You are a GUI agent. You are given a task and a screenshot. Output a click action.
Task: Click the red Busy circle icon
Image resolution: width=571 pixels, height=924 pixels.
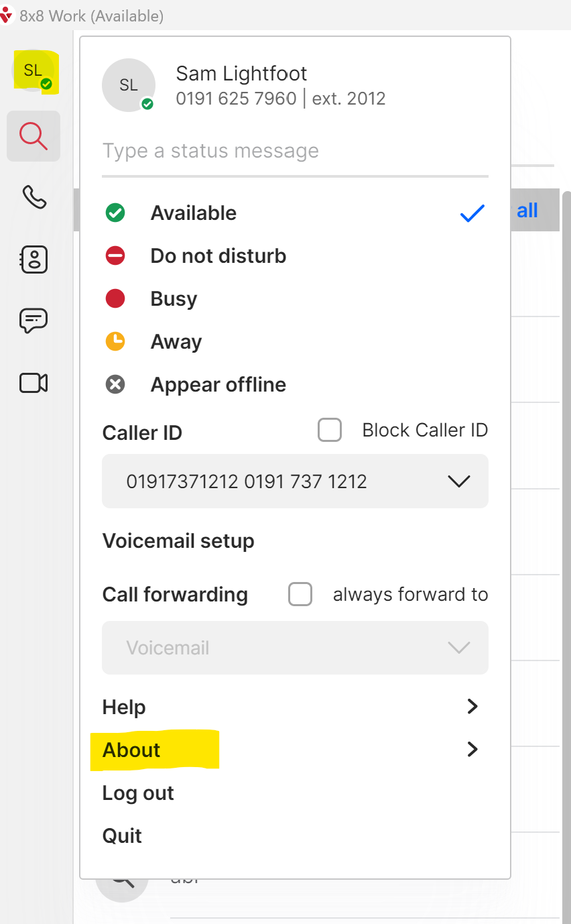coord(115,299)
